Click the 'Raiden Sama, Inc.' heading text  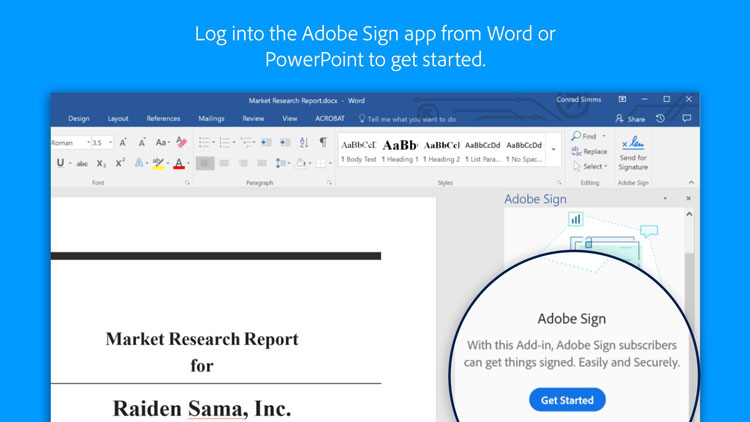[x=202, y=409]
